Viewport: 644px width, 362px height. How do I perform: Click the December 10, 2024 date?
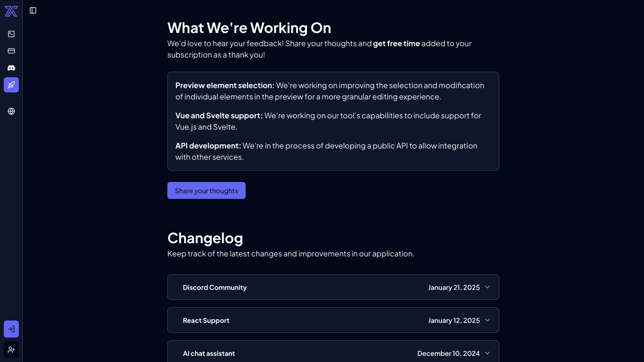[x=449, y=354]
